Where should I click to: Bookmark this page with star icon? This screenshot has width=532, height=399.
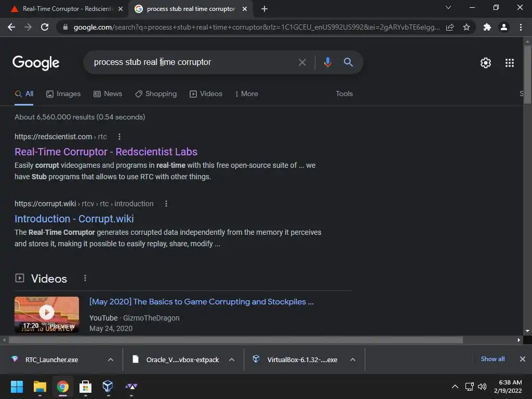point(467,27)
